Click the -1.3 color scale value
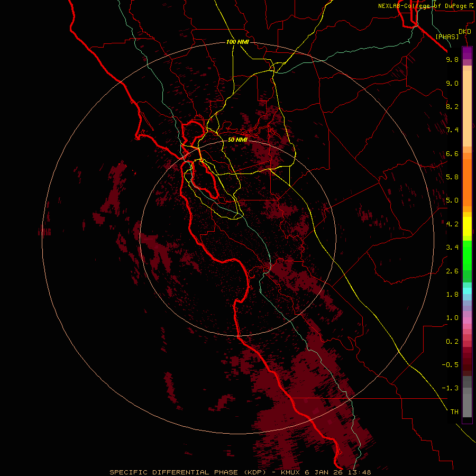This screenshot has height=476, width=476. coord(450,388)
